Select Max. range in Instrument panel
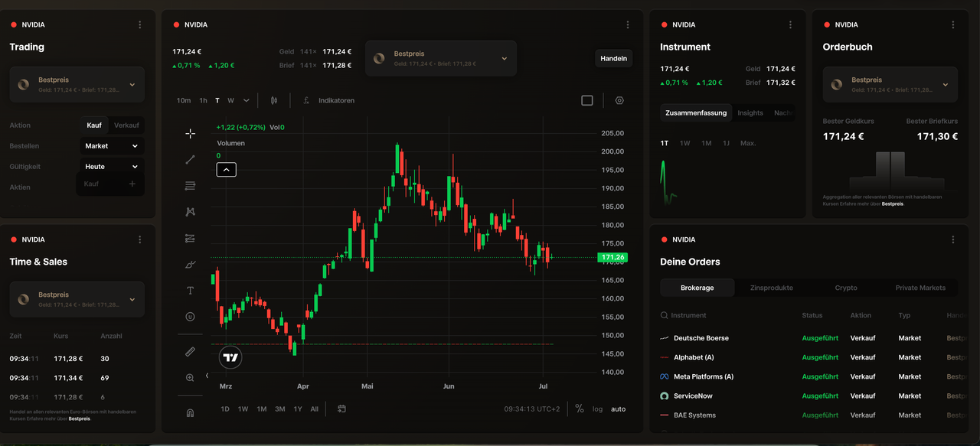980x446 pixels. pyautogui.click(x=748, y=143)
